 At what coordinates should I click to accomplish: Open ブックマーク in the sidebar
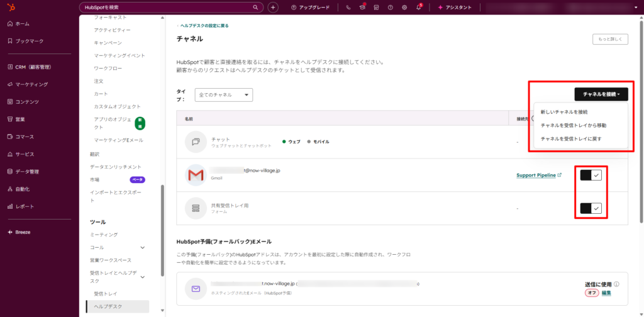pos(25,41)
